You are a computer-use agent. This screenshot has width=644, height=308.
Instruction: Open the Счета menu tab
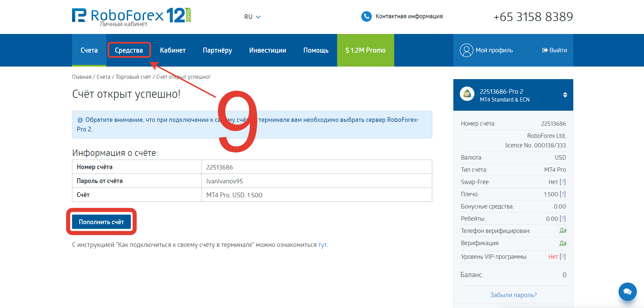89,50
